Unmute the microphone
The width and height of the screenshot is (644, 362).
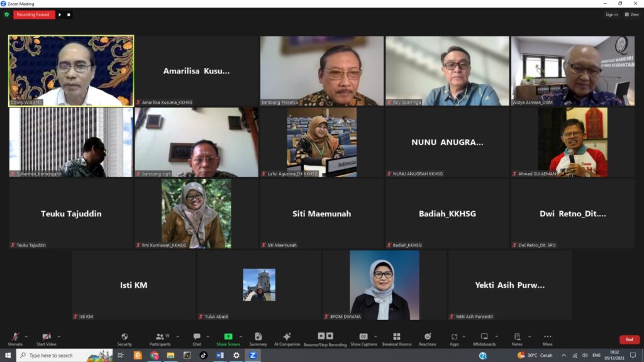(x=15, y=339)
